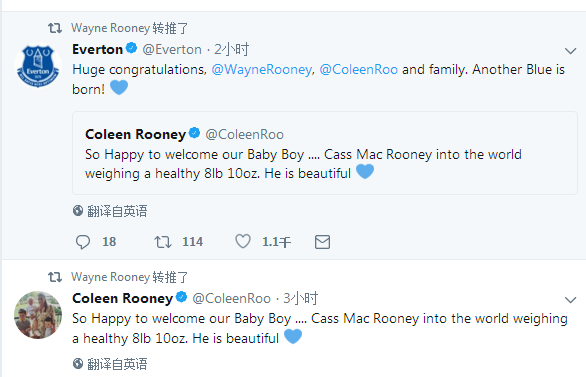Send Everton tweet via direct message envelope
The width and height of the screenshot is (586, 377).
pos(322,242)
